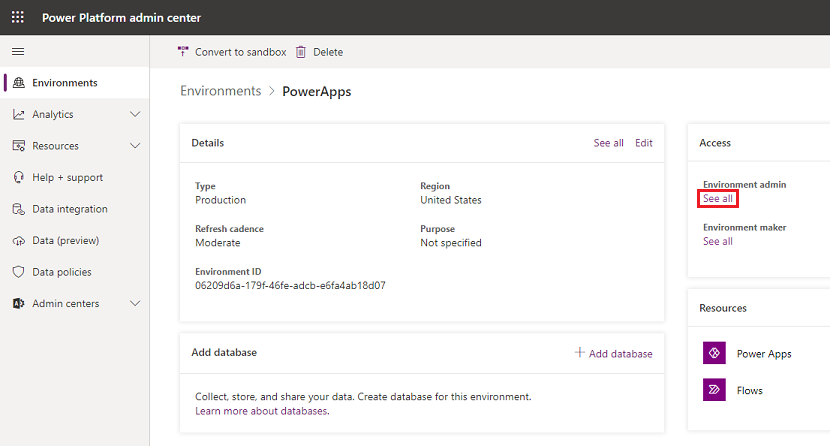Click the Delete trash can icon
830x446 pixels.
tap(301, 52)
